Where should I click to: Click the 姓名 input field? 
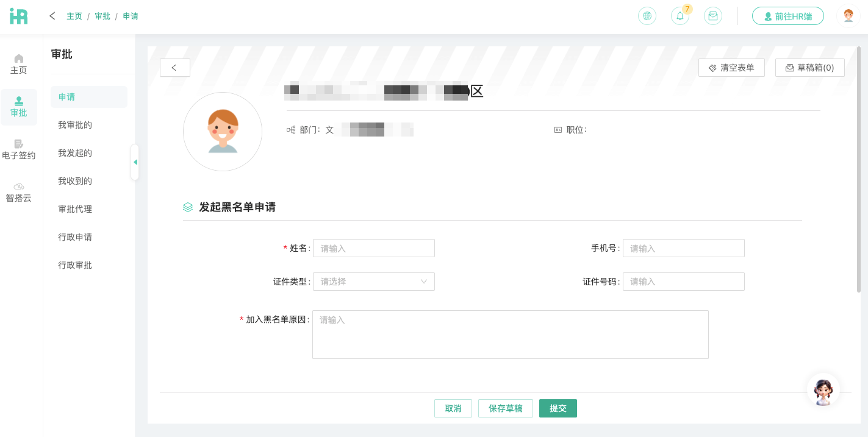tap(374, 248)
